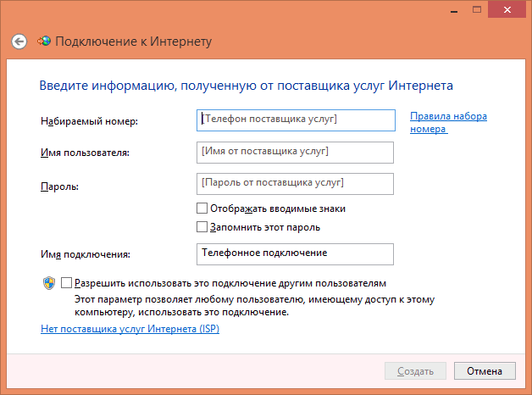Toggle Разрешить использовать это подключение другим пользователям
532x395 pixels.
click(x=67, y=283)
